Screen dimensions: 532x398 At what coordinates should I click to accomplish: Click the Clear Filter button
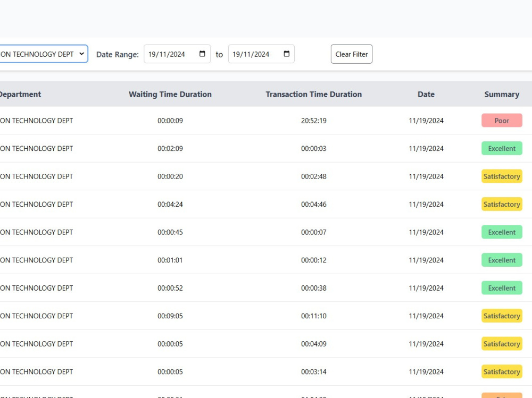click(352, 54)
